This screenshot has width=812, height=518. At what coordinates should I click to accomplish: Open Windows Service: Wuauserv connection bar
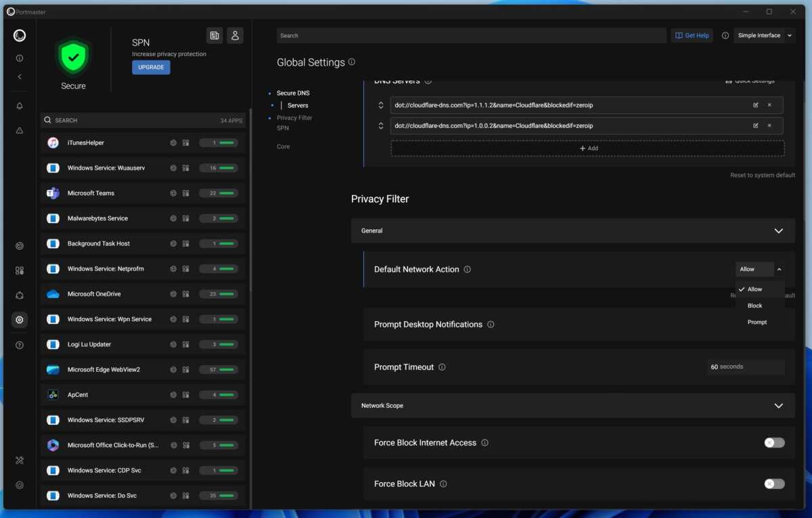[x=219, y=168]
